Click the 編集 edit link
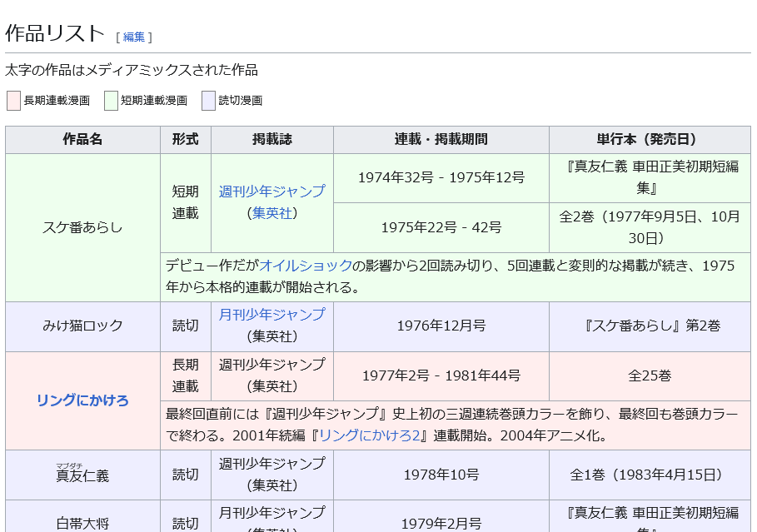Image resolution: width=757 pixels, height=532 pixels. click(134, 37)
